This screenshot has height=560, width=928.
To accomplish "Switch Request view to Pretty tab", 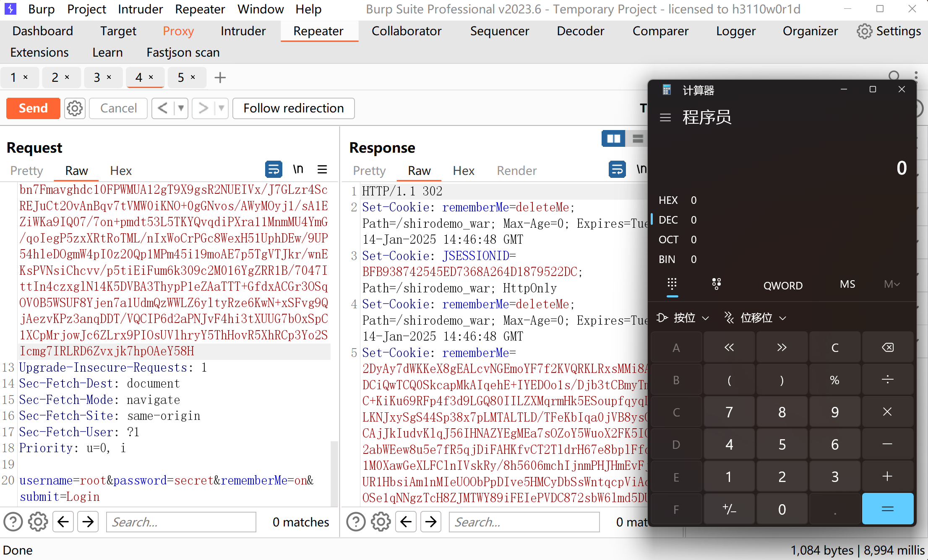I will coord(26,171).
